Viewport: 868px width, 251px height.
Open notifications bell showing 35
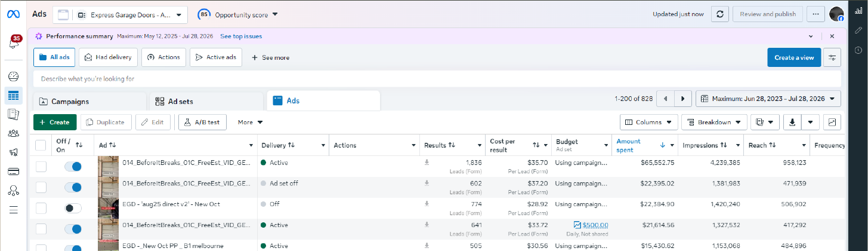13,43
